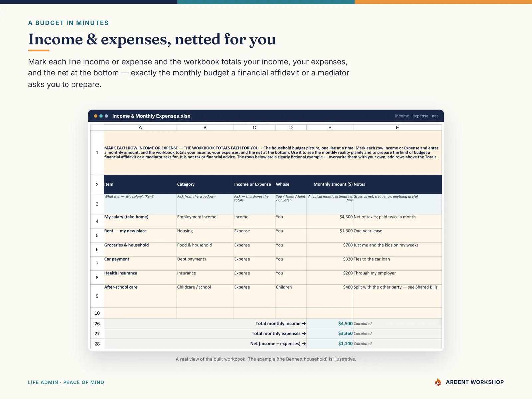
Task: Select 'Health insurance' cell
Action: click(140, 277)
